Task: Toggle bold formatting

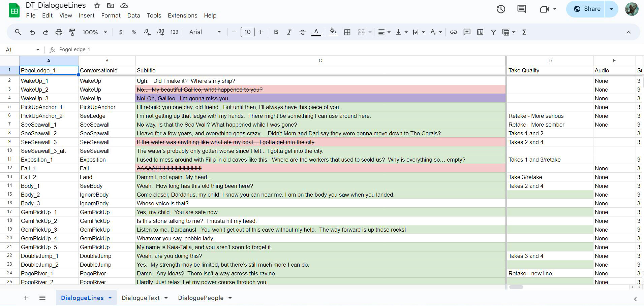Action: [x=276, y=32]
